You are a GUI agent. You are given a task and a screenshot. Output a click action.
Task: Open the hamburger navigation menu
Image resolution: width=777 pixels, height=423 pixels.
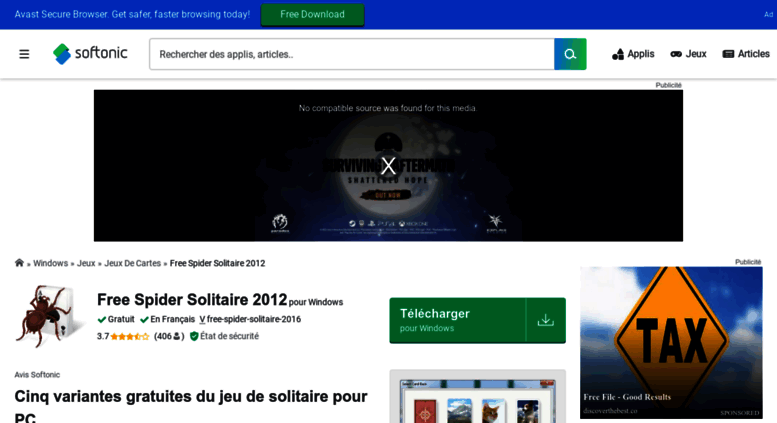point(24,54)
